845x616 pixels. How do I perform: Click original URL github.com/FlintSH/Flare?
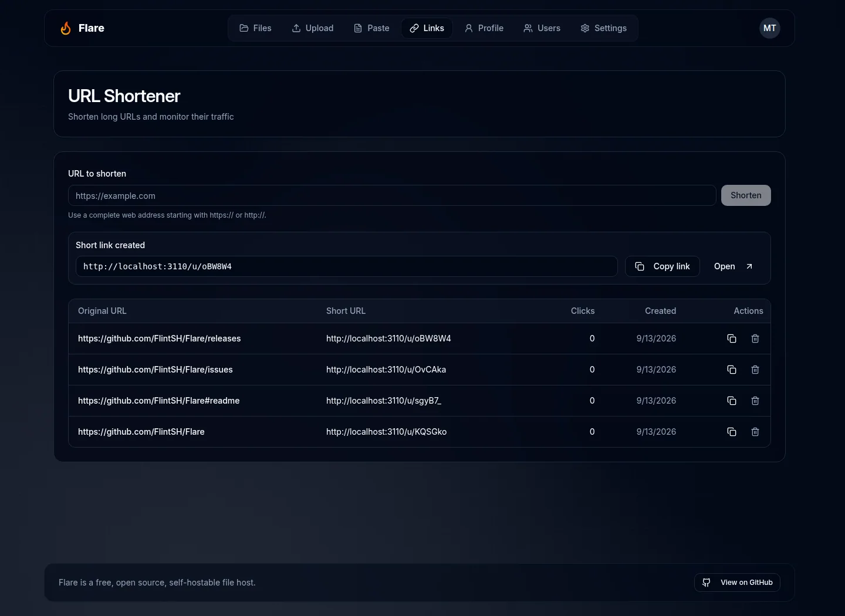coord(141,432)
